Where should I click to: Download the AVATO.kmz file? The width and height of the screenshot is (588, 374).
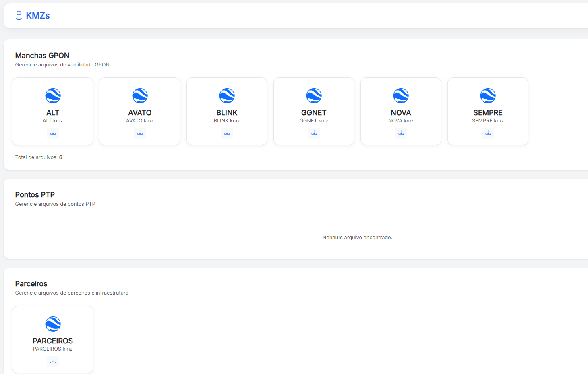point(140,133)
